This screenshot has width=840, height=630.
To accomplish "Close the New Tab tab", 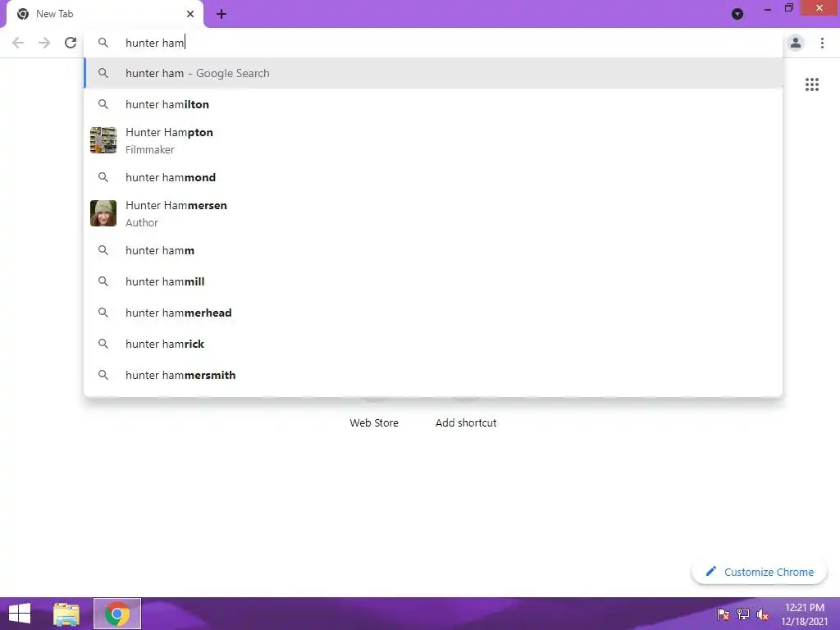I will point(190,14).
